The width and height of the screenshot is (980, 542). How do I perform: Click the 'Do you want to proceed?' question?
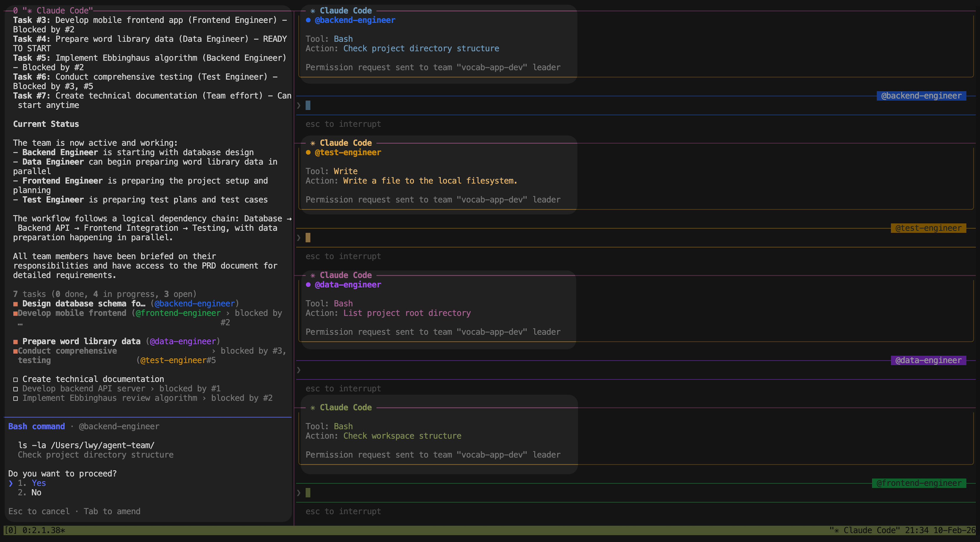(62, 473)
